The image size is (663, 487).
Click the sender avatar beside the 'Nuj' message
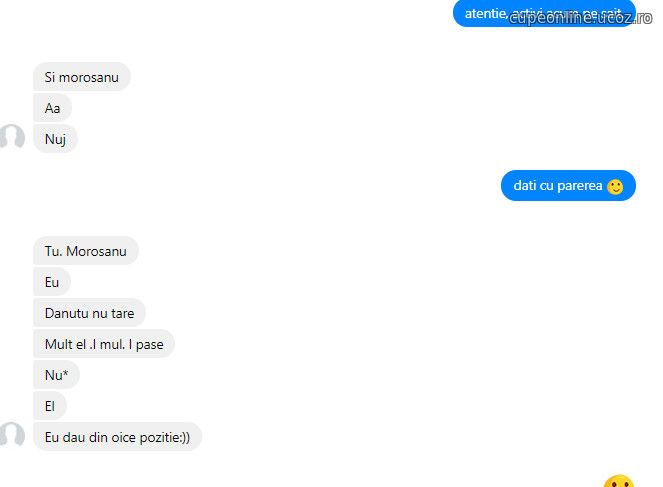12,137
